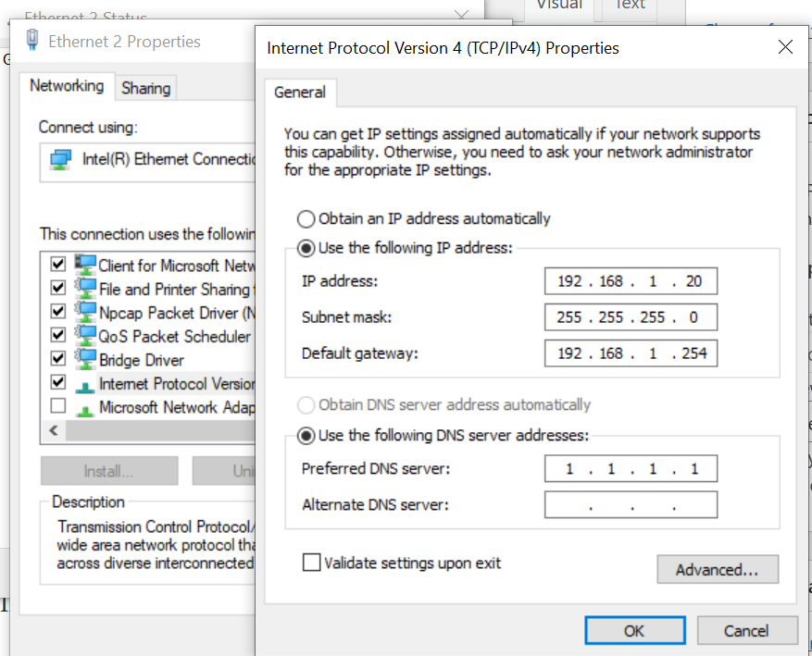
Task: Select File and Printer Sharing icon
Action: point(85,289)
